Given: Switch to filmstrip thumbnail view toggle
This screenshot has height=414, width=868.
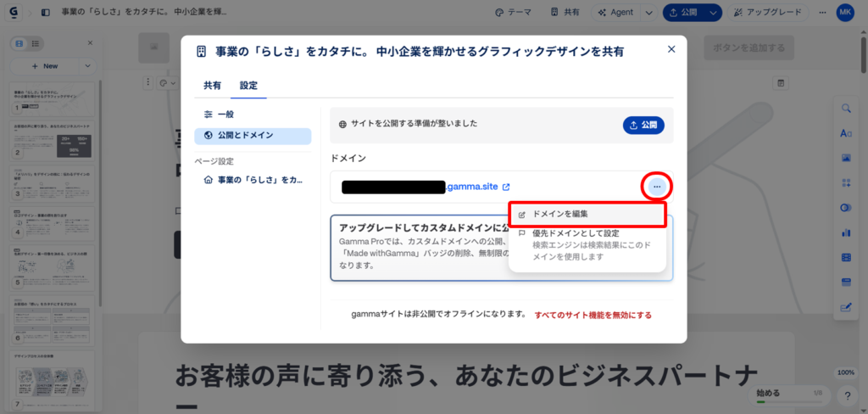Looking at the screenshot, I should (19, 43).
